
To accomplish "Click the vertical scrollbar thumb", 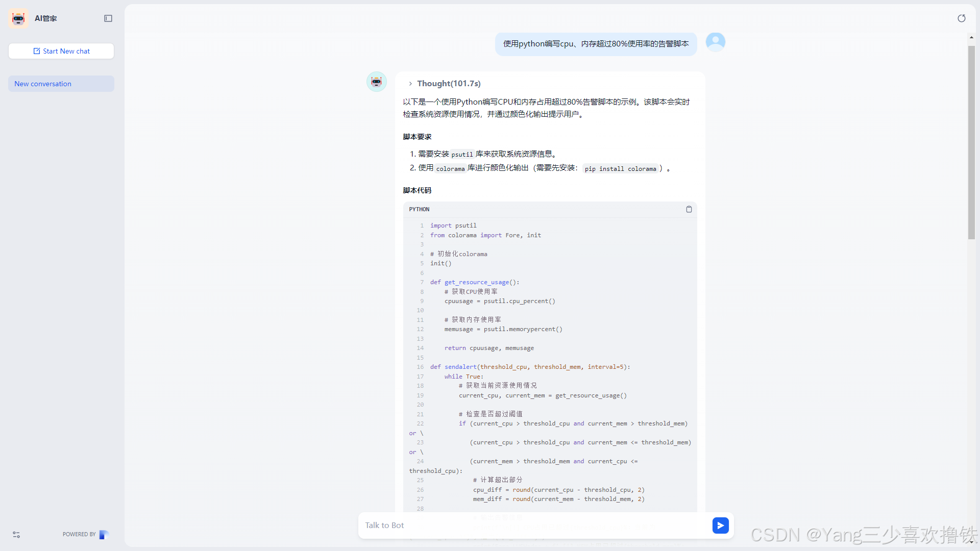I will tap(971, 143).
